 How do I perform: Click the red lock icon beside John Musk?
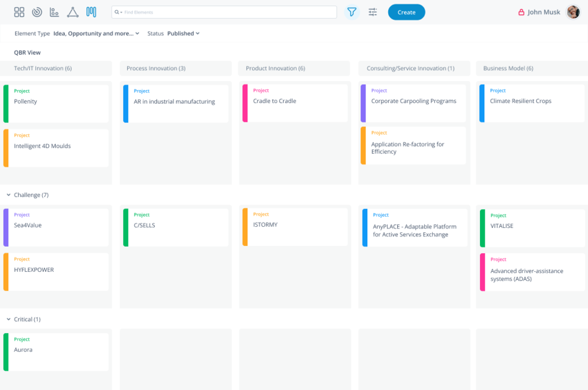pyautogui.click(x=521, y=13)
